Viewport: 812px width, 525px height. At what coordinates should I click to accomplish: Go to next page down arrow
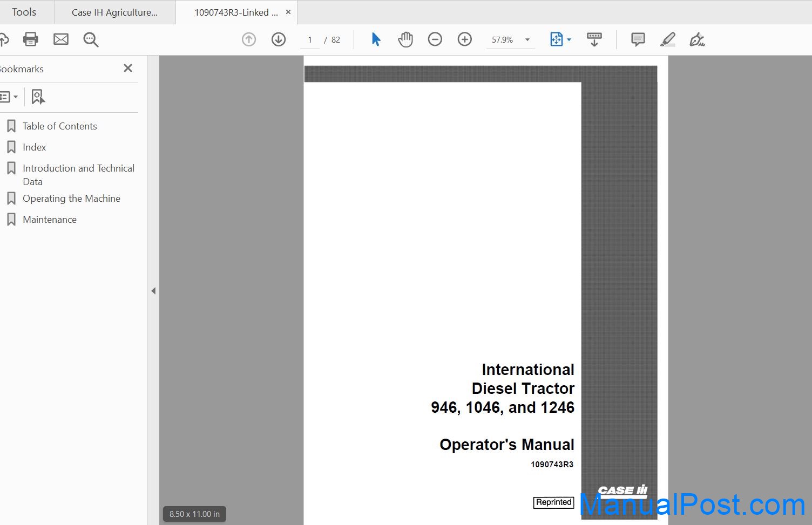tap(279, 39)
